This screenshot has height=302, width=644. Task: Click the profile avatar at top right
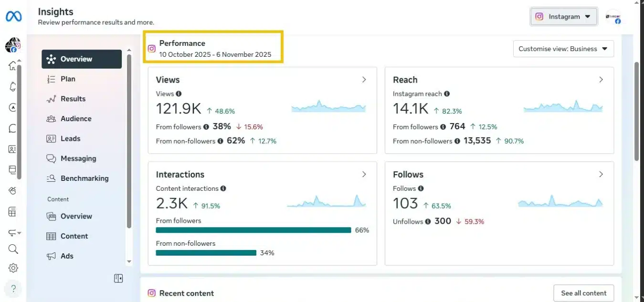click(x=612, y=17)
